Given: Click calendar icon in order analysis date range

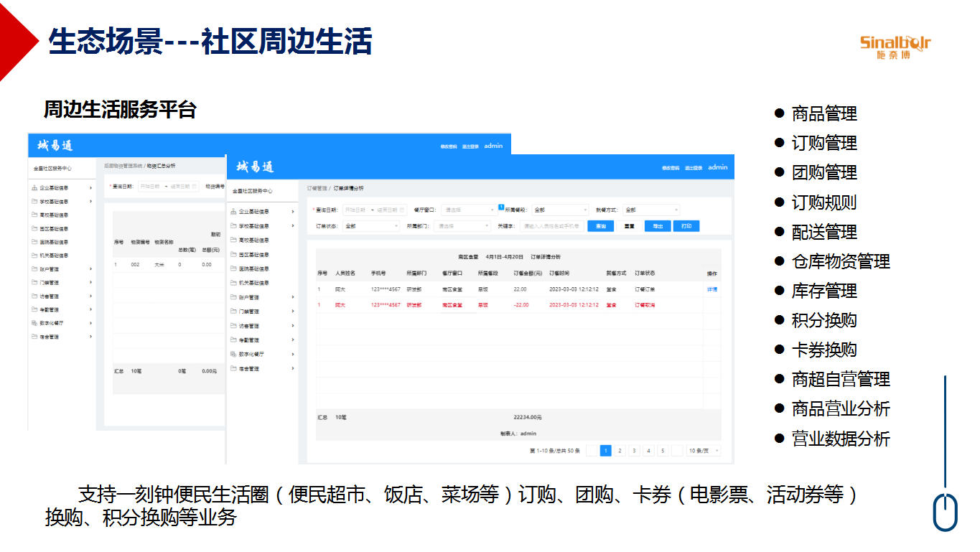Looking at the screenshot, I should click(403, 210).
